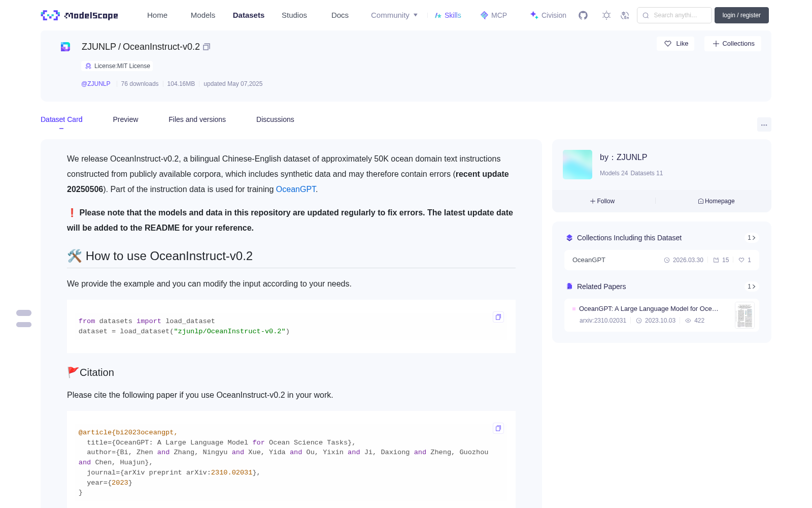812x508 pixels.
Task: Switch to the Preview tab
Action: 125,119
